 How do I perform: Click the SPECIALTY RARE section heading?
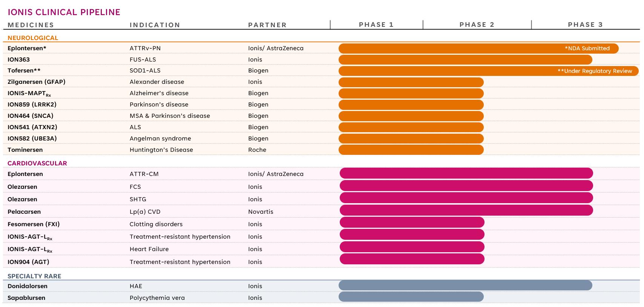[34, 276]
